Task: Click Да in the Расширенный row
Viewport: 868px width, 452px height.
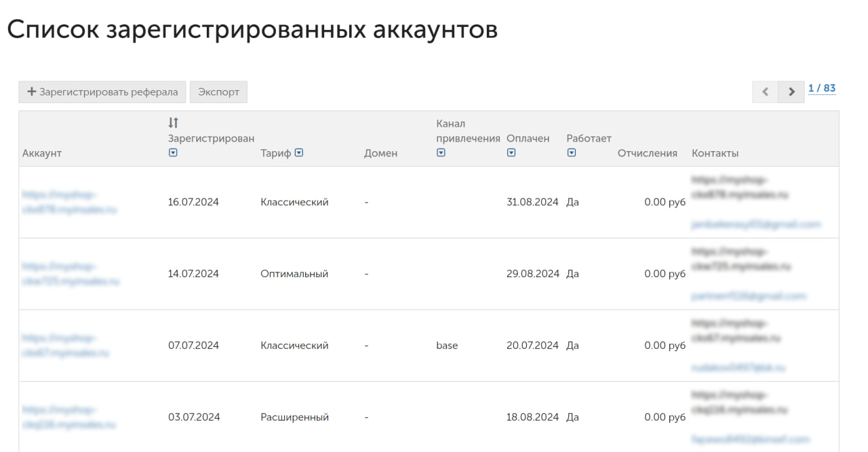Action: tap(572, 417)
